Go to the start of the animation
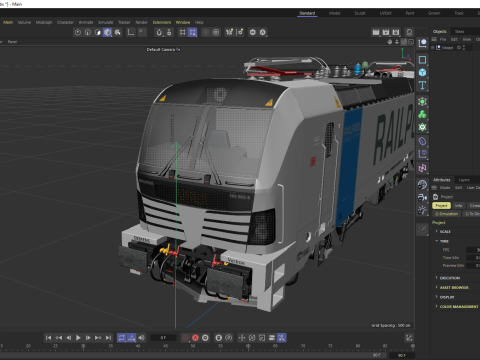Viewport: 480px width, 360px height. 48,338
